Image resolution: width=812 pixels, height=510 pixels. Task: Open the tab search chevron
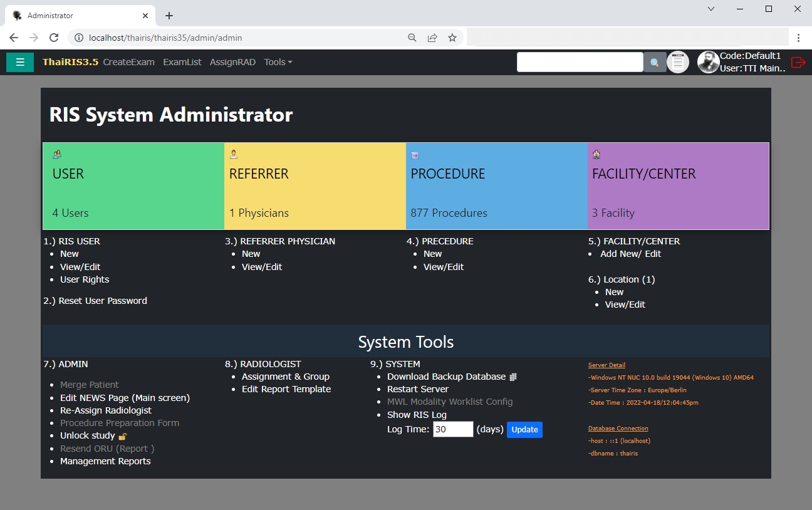tap(711, 9)
